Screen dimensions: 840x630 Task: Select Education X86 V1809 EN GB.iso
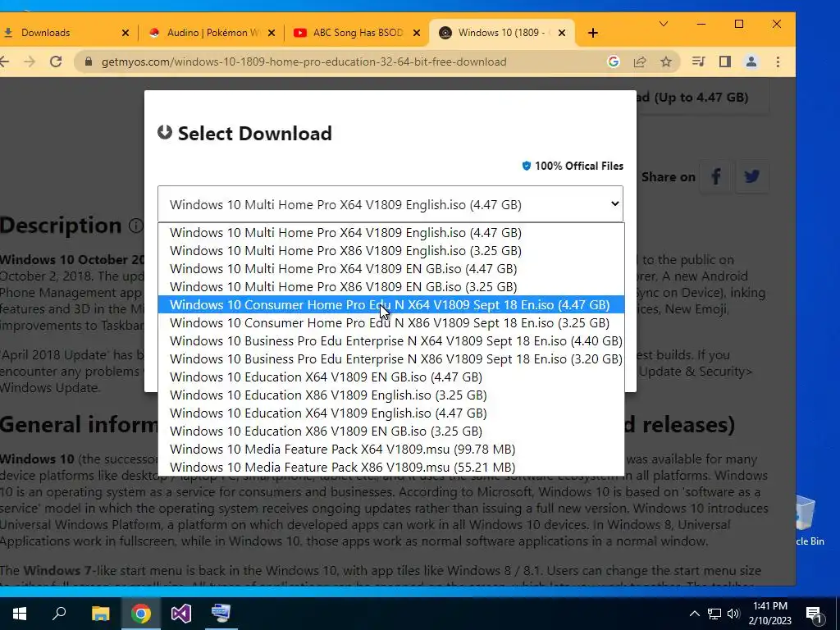tap(391, 431)
